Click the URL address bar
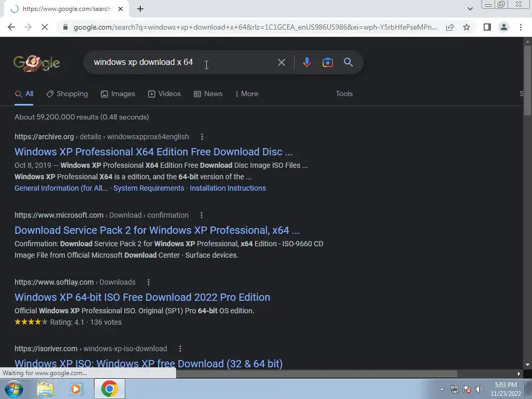The width and height of the screenshot is (532, 399). (x=255, y=27)
